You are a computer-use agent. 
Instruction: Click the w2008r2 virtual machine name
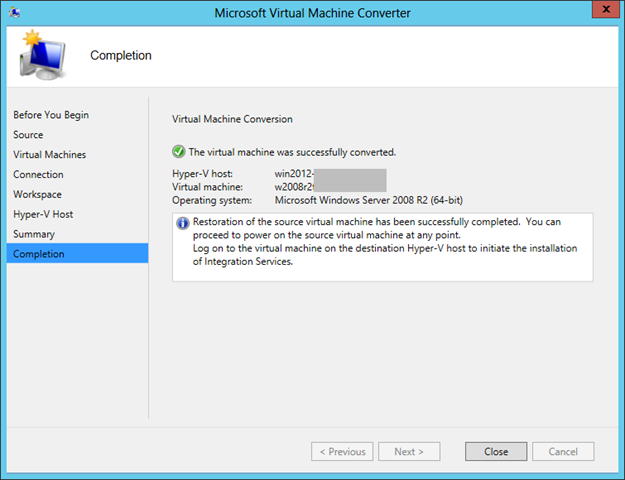[294, 187]
